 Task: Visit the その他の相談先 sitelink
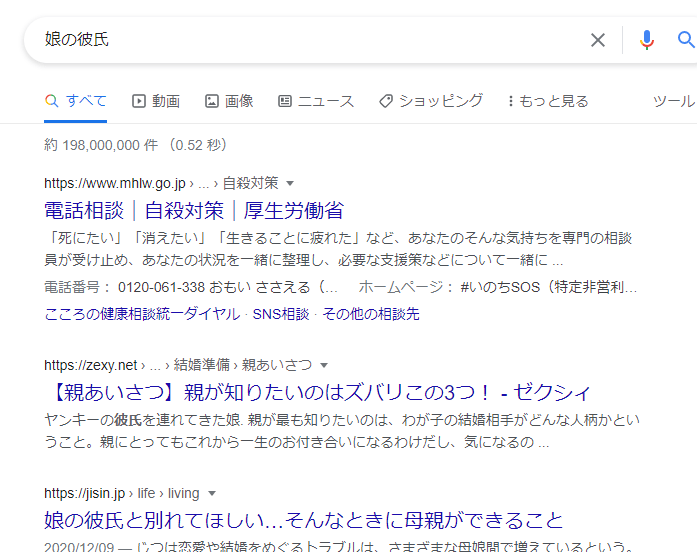(370, 314)
